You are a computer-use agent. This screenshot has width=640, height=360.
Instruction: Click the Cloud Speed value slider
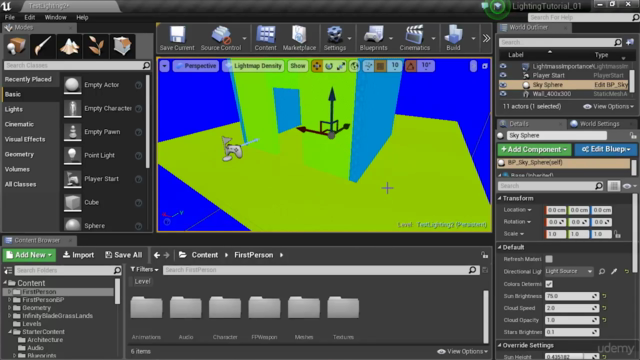571,308
